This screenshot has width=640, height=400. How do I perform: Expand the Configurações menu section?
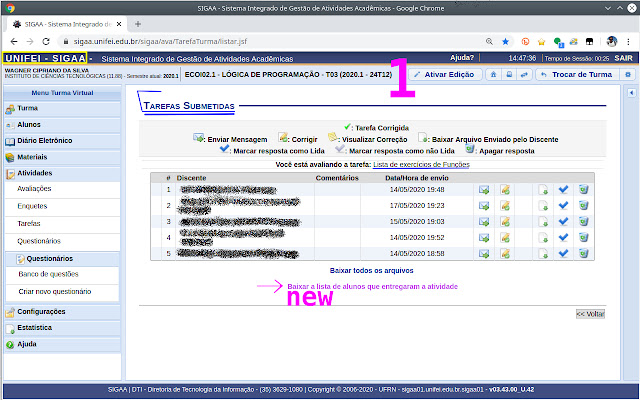point(62,312)
